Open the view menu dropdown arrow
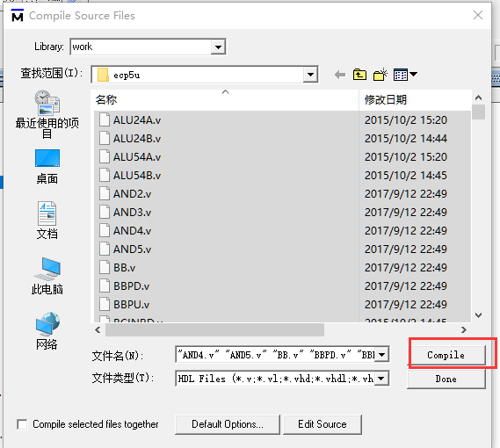Viewport: 500px width, 448px height. click(413, 75)
